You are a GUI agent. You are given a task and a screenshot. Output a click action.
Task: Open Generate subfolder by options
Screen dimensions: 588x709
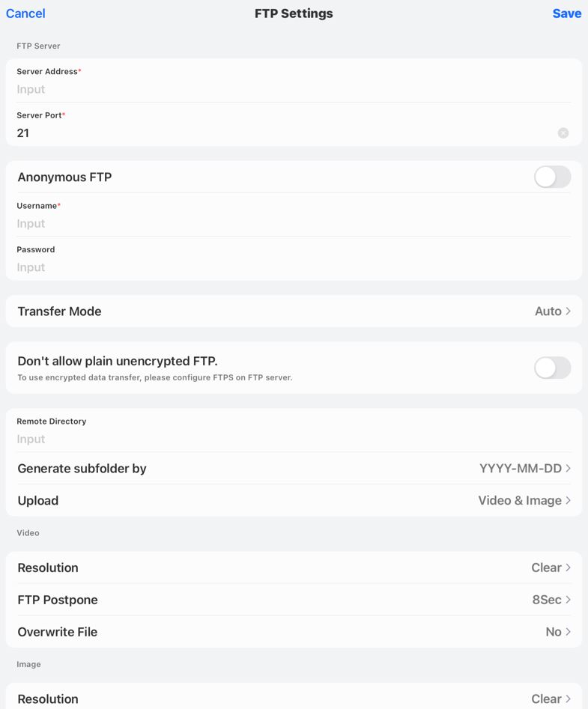pos(294,469)
